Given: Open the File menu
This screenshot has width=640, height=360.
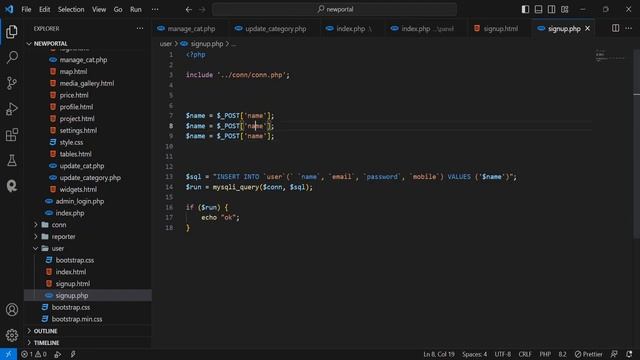Looking at the screenshot, I should pyautogui.click(x=26, y=9).
